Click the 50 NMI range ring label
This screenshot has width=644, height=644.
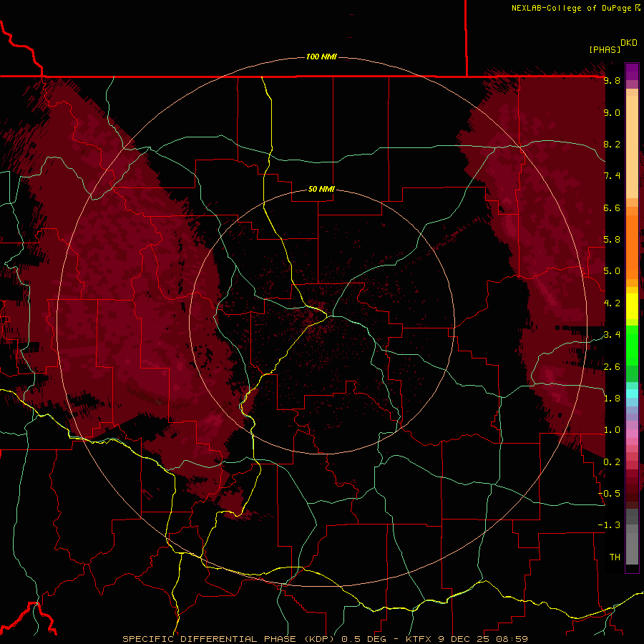[x=321, y=189]
